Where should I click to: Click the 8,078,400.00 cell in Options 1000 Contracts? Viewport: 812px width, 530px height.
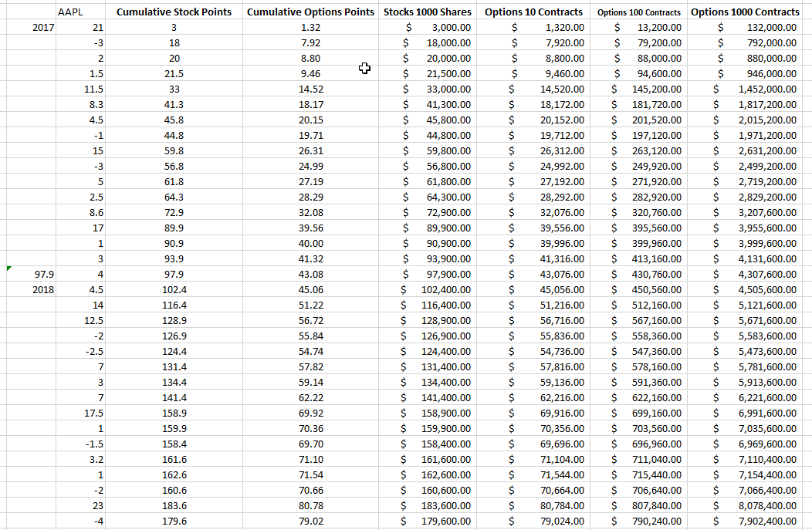[761, 506]
